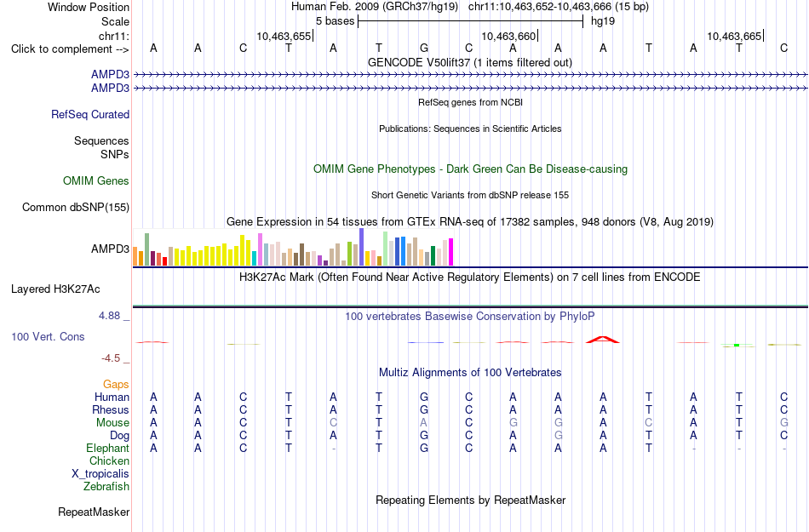Click the Gaps label in Multiz track
This screenshot has width=809, height=532.
pos(116,384)
